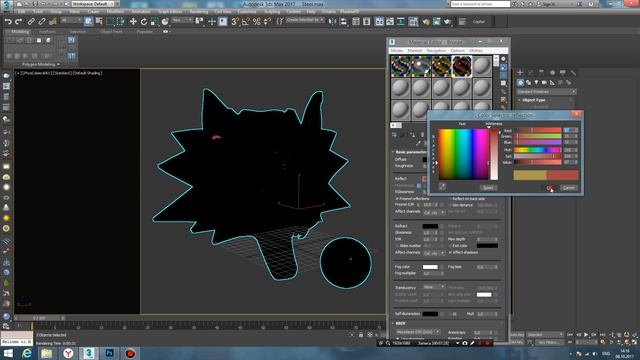Toggle the 3D Snaps icon

pos(235,22)
